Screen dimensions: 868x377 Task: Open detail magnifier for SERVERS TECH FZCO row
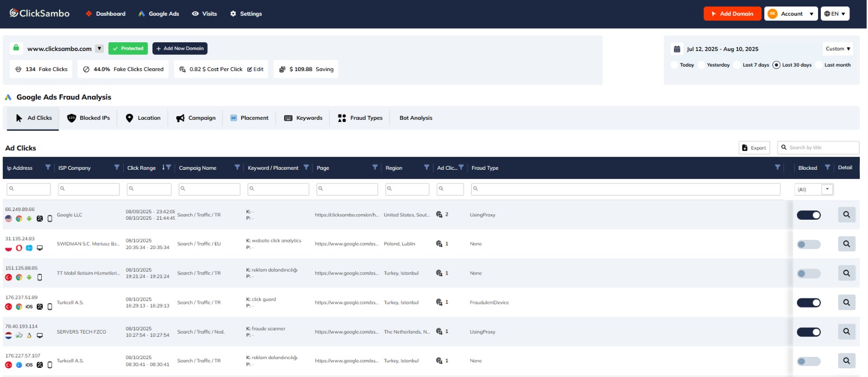(846, 332)
